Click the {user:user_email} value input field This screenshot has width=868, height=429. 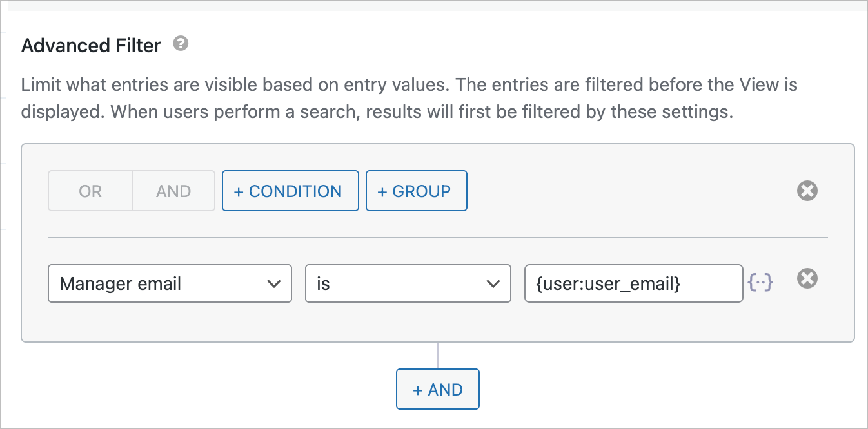click(x=633, y=283)
